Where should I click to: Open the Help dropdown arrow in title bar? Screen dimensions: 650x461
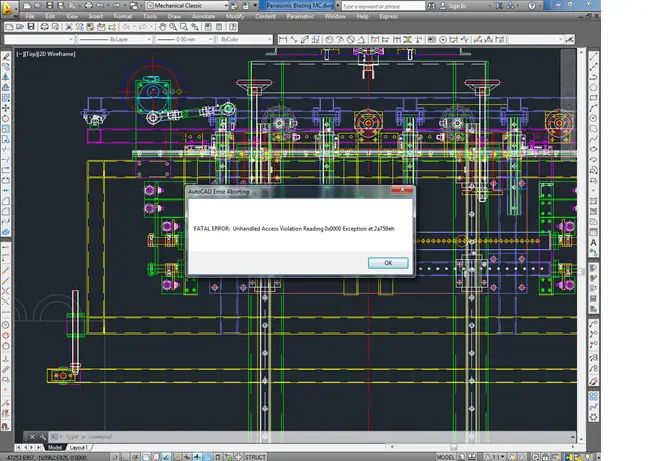coord(539,6)
